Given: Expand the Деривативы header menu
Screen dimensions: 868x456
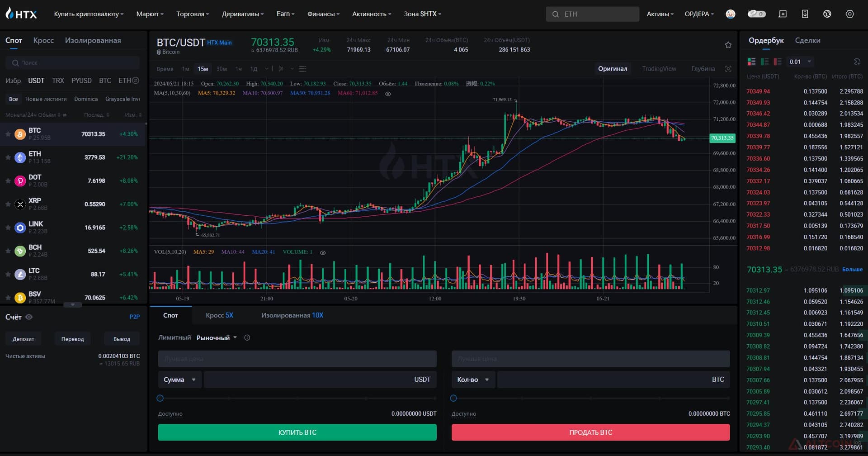Looking at the screenshot, I should [x=242, y=14].
